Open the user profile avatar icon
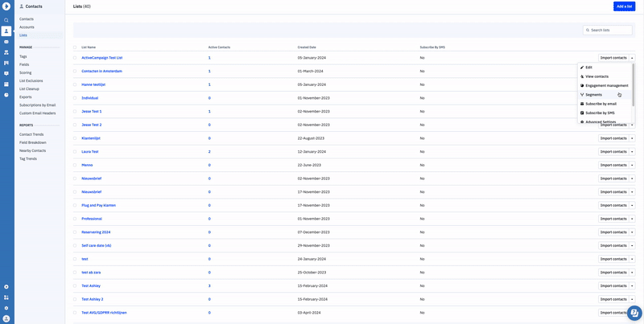This screenshot has width=644, height=324. click(x=6, y=318)
